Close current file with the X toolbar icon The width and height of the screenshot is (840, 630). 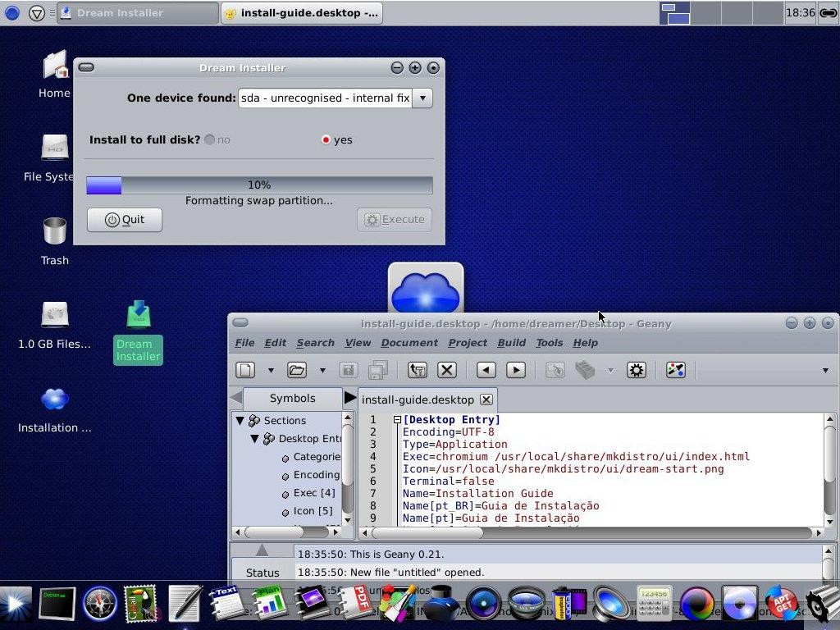(447, 370)
